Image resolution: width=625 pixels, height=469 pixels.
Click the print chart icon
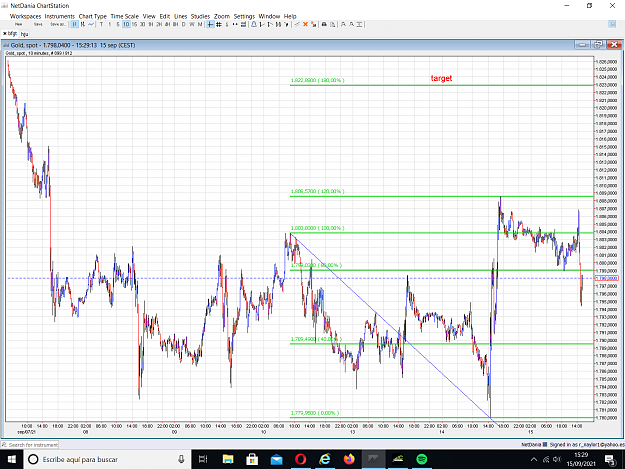coord(324,24)
